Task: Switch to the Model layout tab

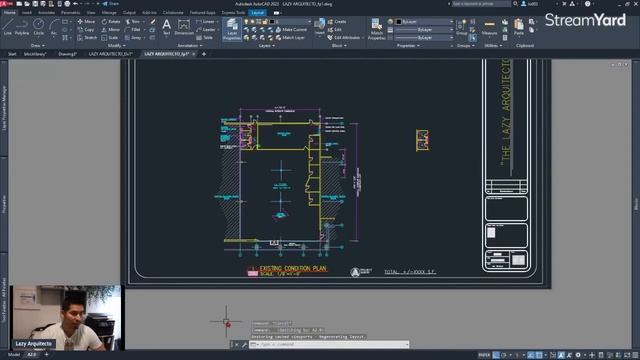Action: coord(14,355)
